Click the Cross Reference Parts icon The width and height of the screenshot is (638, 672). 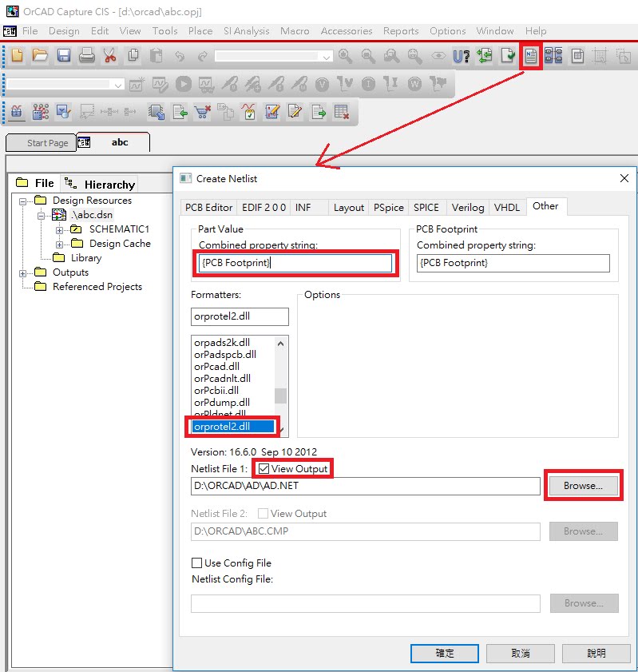[553, 56]
